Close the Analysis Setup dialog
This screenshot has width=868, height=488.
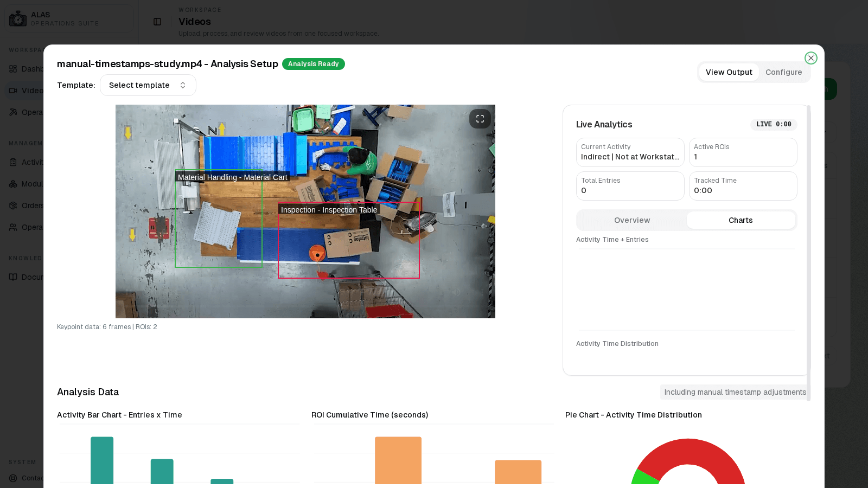810,58
